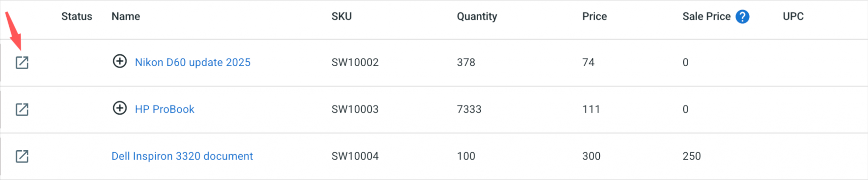Viewport: 868px width, 180px height.
Task: Expand Nikon D60 update 2025 variants
Action: pos(120,62)
